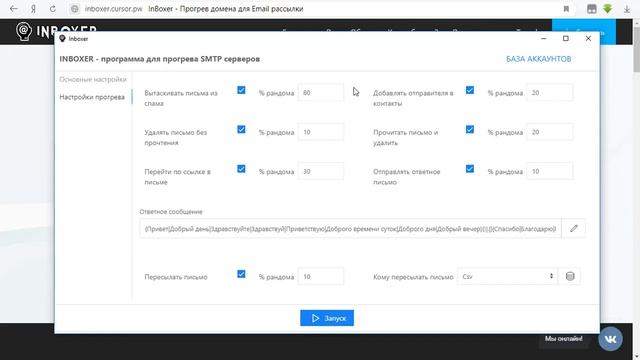Open the VK chat bubble icon
Image resolution: width=640 pixels, height=360 pixels.
pyautogui.click(x=610, y=339)
